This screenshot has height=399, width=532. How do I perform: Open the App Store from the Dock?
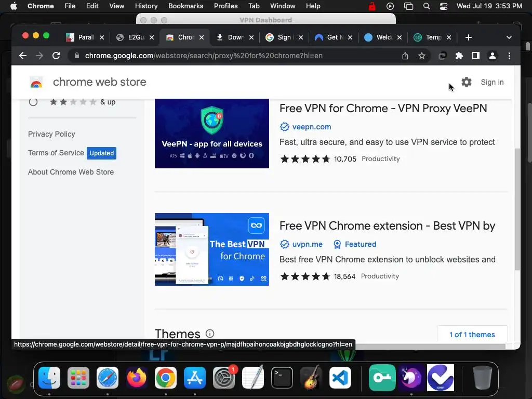(x=195, y=377)
